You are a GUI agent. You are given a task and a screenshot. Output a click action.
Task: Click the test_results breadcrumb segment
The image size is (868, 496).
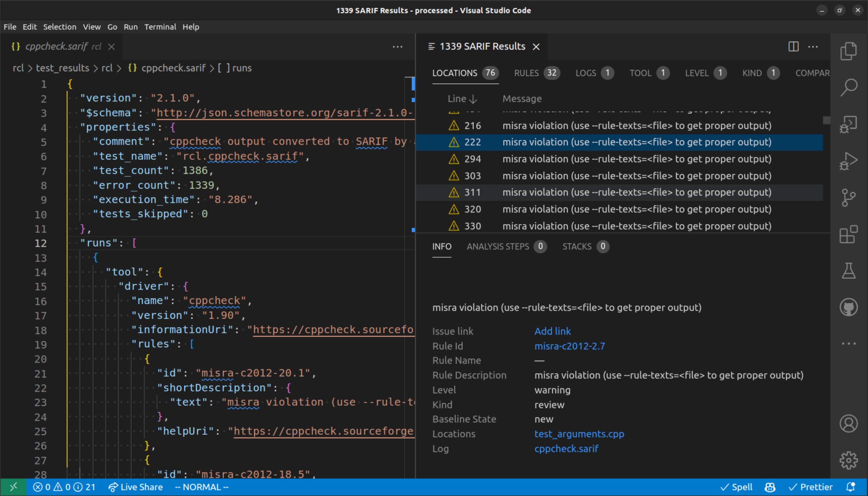62,68
